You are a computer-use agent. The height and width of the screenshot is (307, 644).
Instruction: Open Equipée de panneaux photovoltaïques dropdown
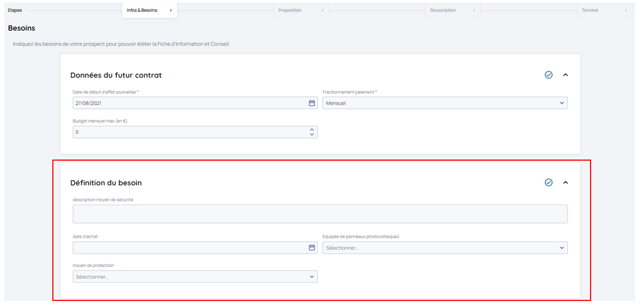445,248
